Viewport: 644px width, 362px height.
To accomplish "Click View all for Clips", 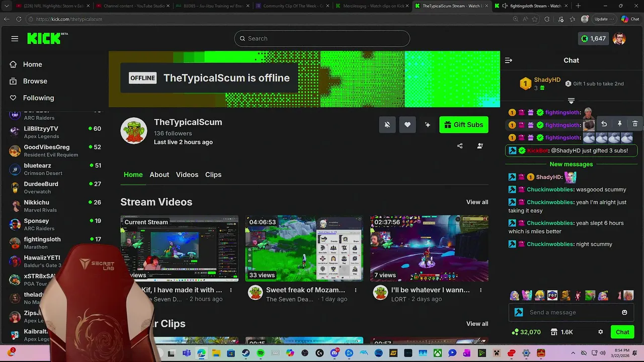I will 477,324.
